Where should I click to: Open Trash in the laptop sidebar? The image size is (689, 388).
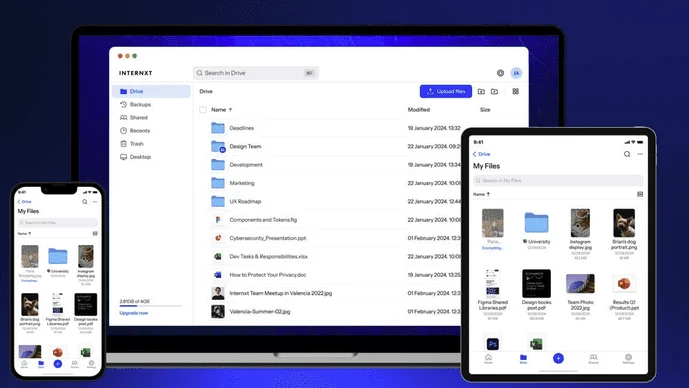132,144
